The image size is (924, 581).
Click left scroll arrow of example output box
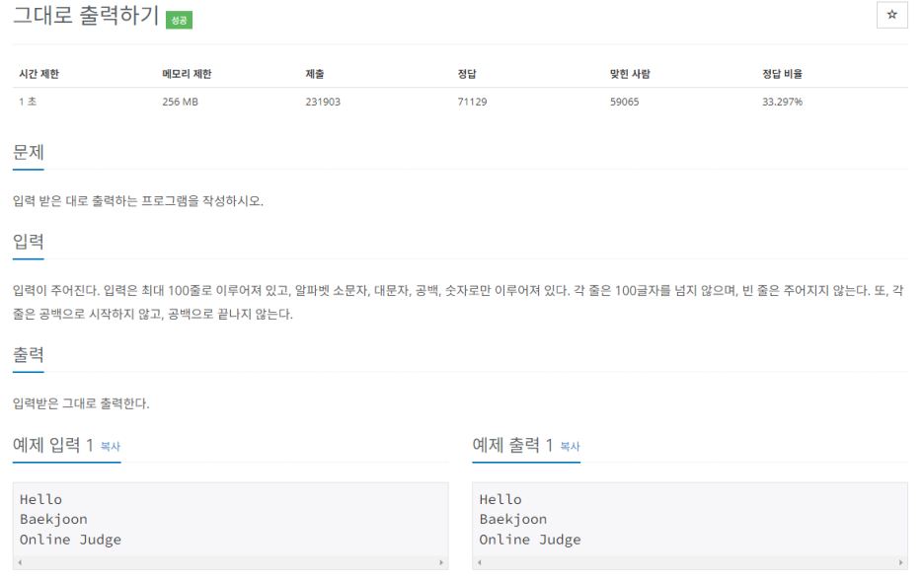(x=480, y=563)
